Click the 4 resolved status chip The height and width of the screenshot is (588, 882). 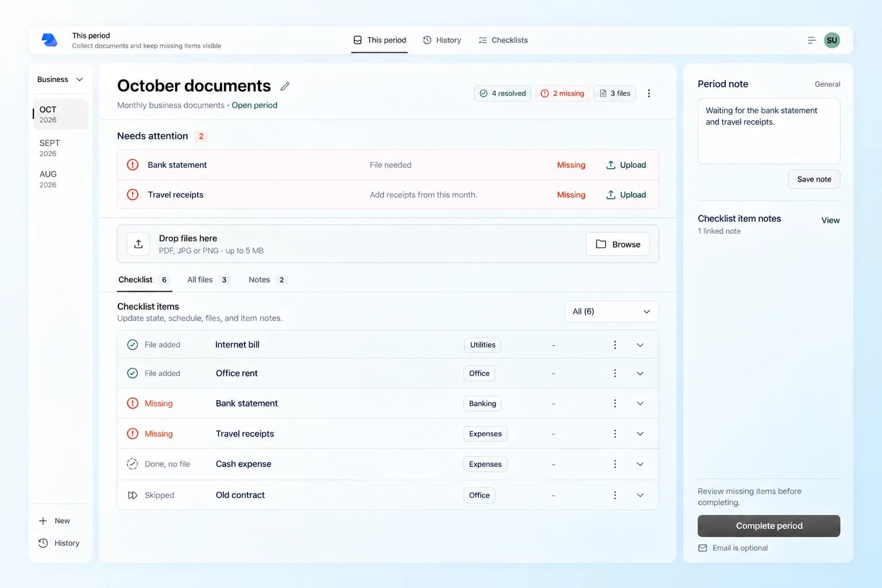coord(502,93)
